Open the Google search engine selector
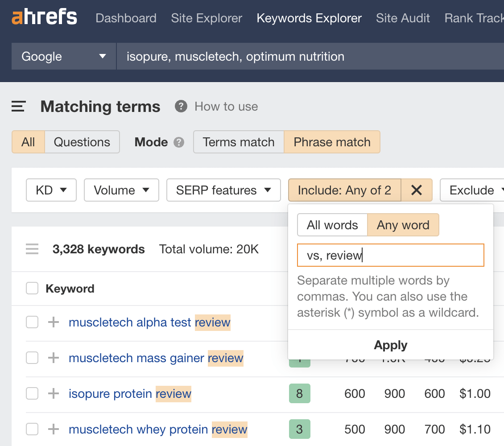 tap(63, 56)
